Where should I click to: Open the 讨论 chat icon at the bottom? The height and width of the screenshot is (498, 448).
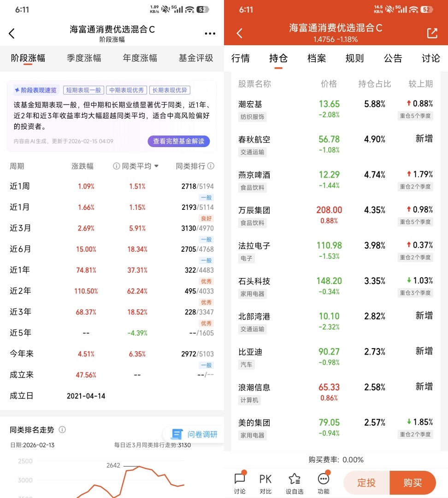pyautogui.click(x=240, y=483)
